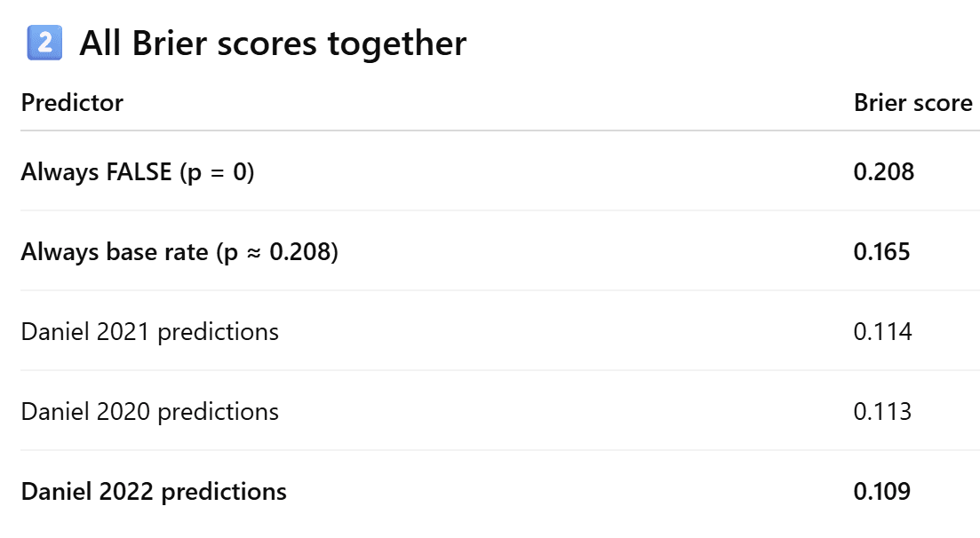Click the blue number 2 emoji icon

[x=44, y=43]
